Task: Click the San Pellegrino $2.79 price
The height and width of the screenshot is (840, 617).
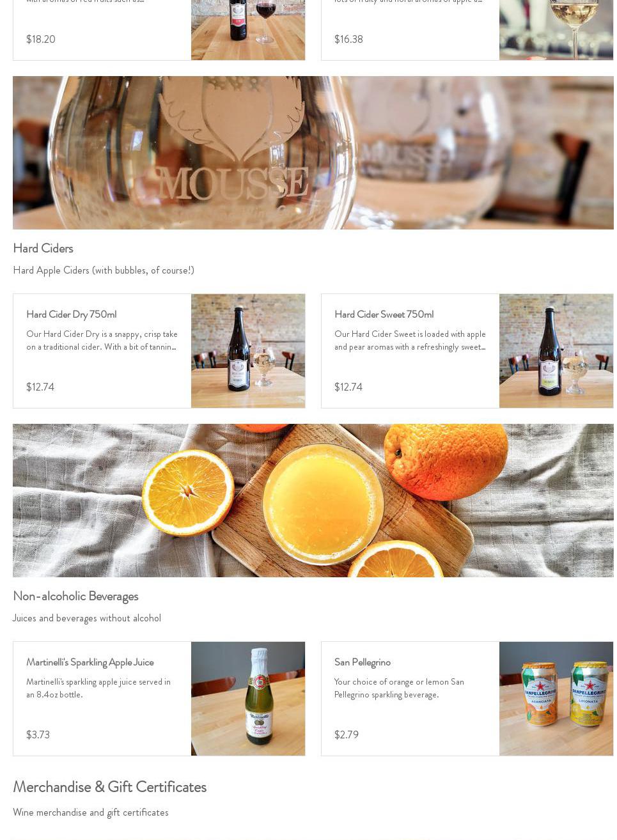Action: (347, 735)
